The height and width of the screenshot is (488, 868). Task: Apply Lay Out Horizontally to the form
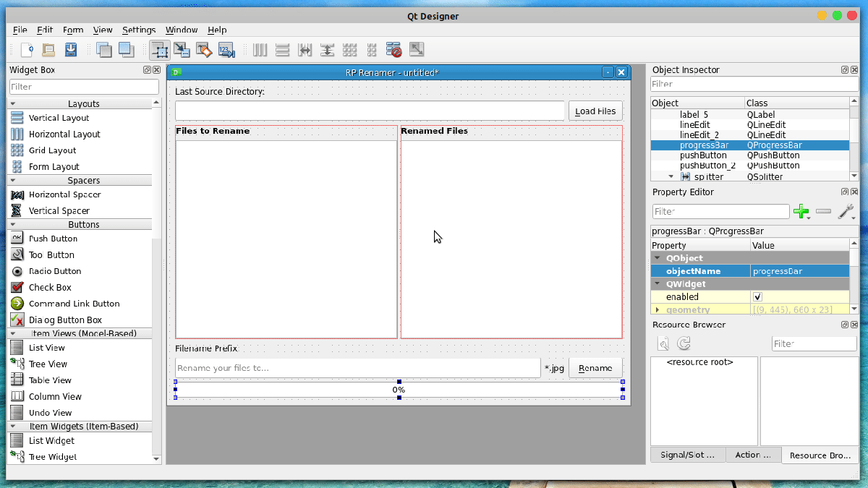point(260,50)
